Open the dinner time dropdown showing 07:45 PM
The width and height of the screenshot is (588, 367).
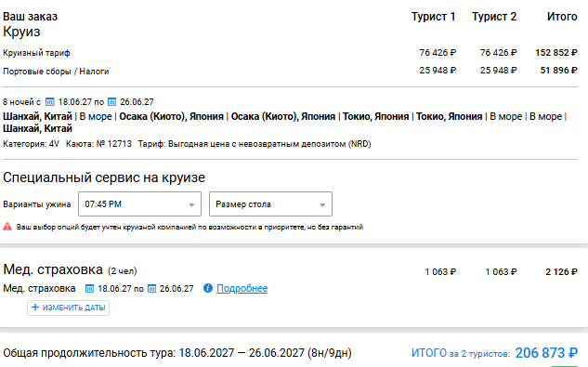tap(139, 204)
